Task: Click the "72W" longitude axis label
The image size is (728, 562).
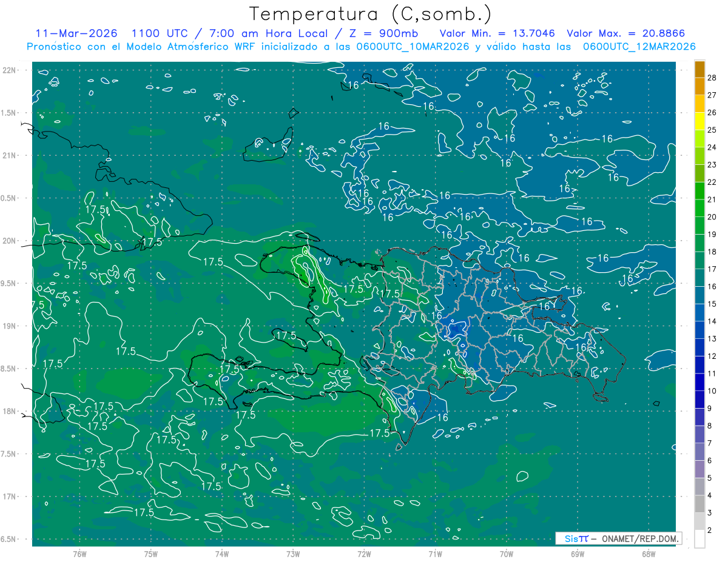Action: click(364, 553)
